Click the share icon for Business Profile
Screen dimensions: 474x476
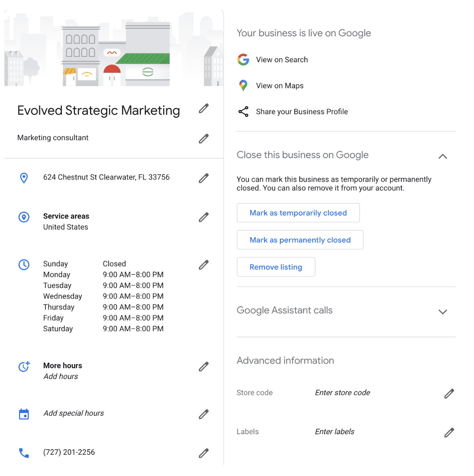click(x=243, y=111)
